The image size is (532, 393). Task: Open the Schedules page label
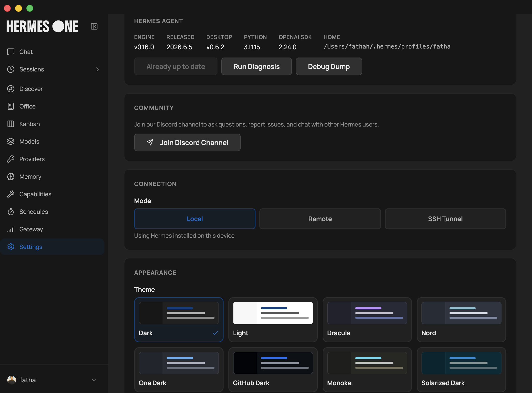click(x=34, y=212)
